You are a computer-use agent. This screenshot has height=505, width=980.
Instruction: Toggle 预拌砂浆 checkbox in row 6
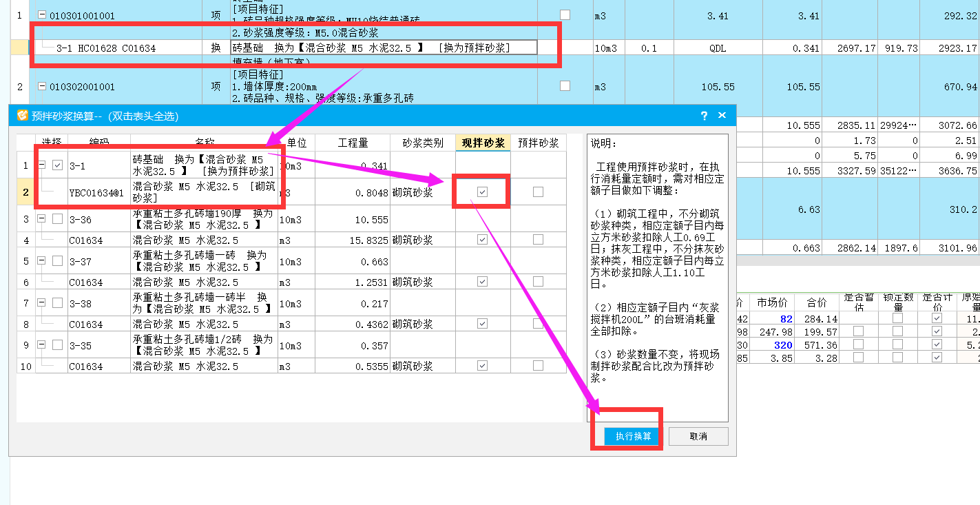coord(538,282)
